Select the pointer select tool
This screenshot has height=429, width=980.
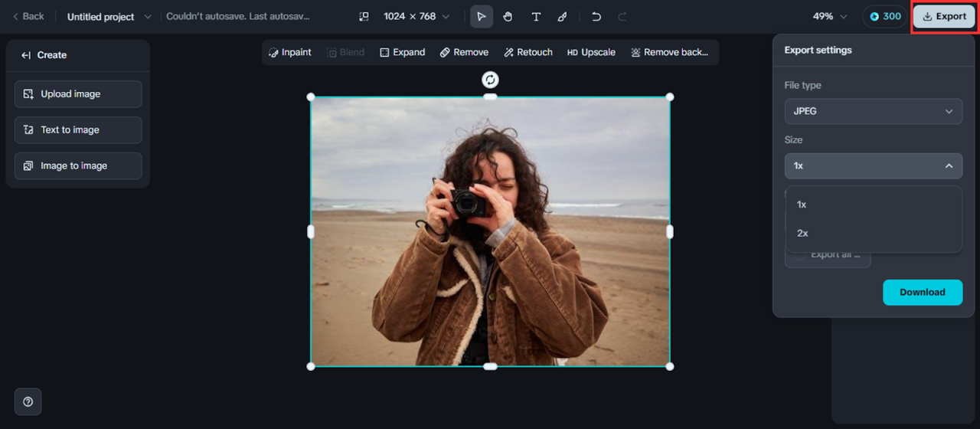pos(482,16)
